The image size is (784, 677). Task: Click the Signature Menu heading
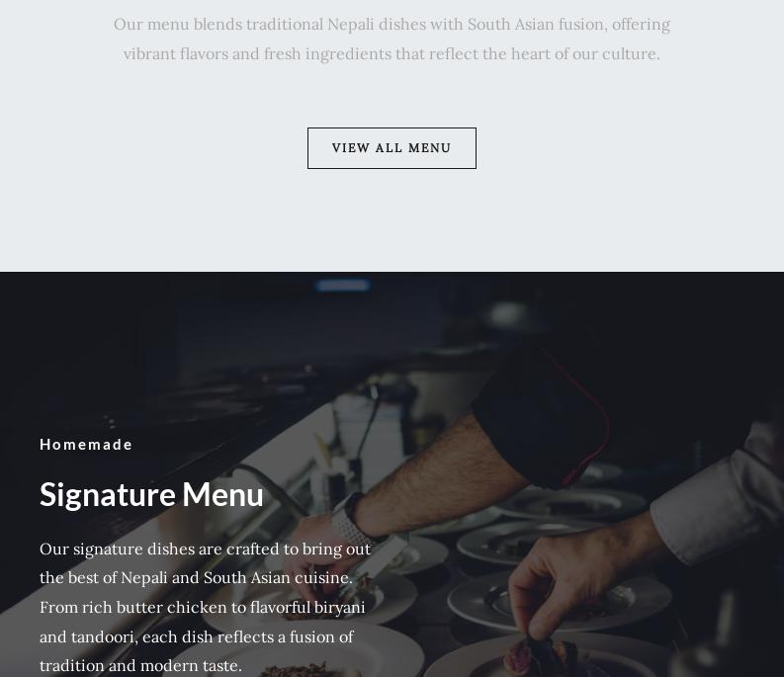151,494
